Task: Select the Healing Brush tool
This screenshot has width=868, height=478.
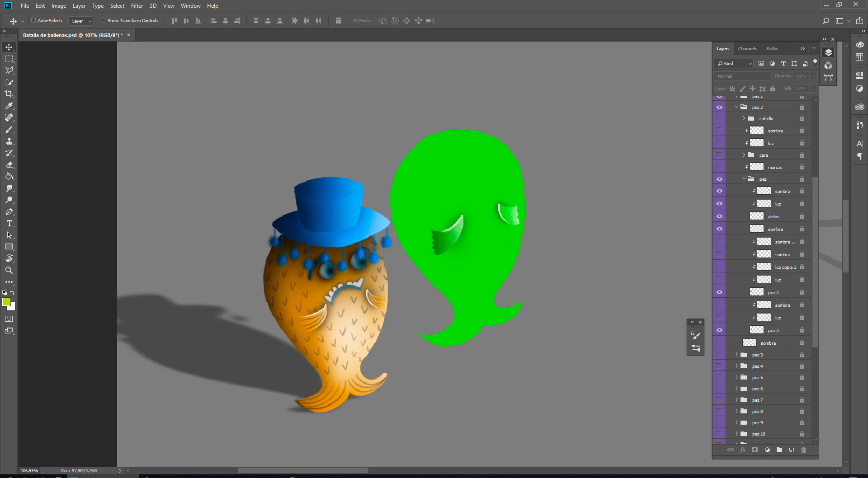Action: tap(9, 117)
